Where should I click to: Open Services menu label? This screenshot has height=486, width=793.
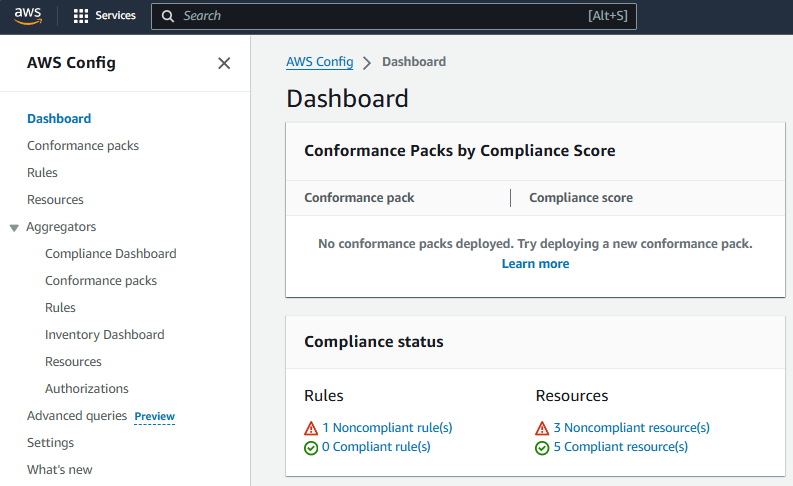[x=115, y=16]
